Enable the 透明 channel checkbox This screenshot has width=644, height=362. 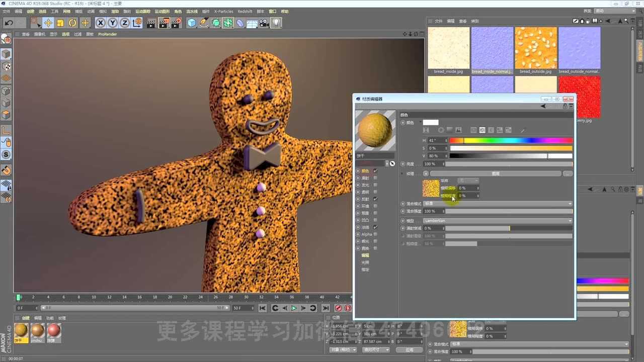pyautogui.click(x=375, y=192)
